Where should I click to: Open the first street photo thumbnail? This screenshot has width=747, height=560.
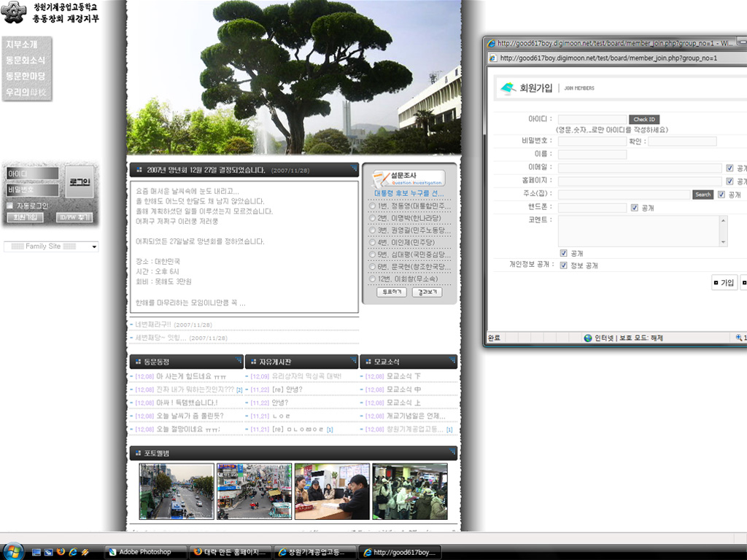(x=177, y=491)
